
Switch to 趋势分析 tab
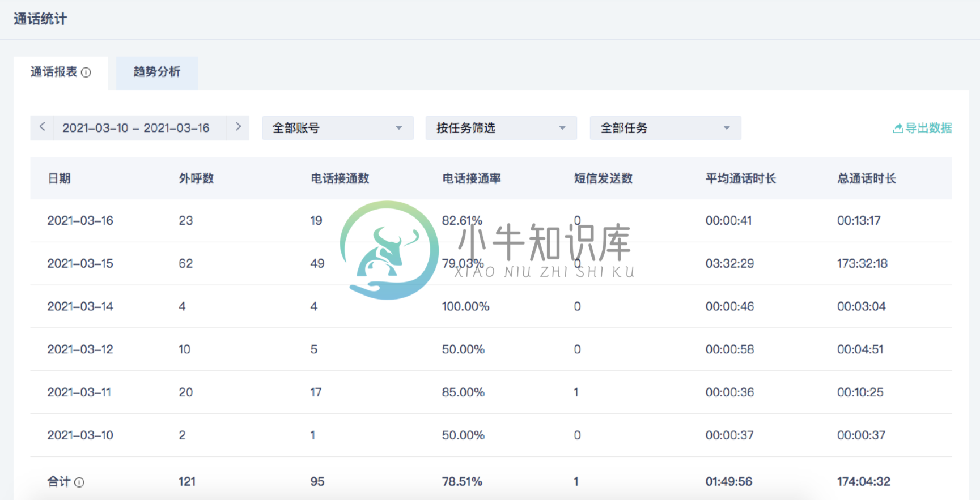[157, 72]
